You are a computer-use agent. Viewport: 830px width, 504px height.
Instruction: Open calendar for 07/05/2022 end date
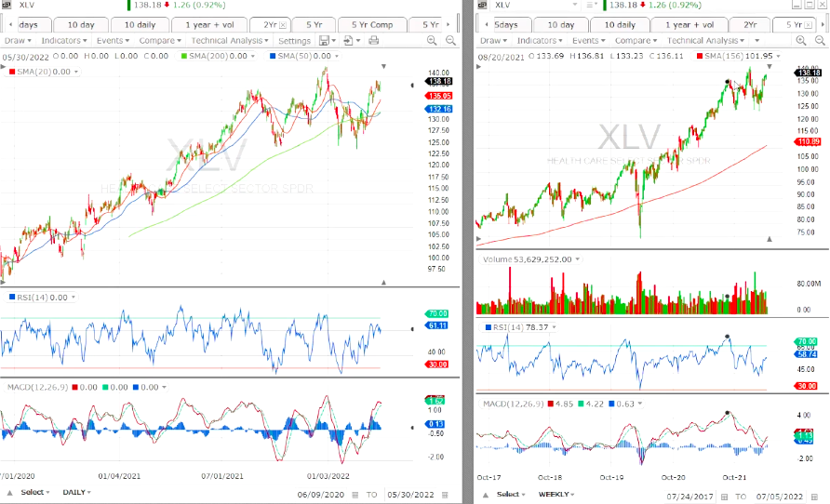point(814,497)
